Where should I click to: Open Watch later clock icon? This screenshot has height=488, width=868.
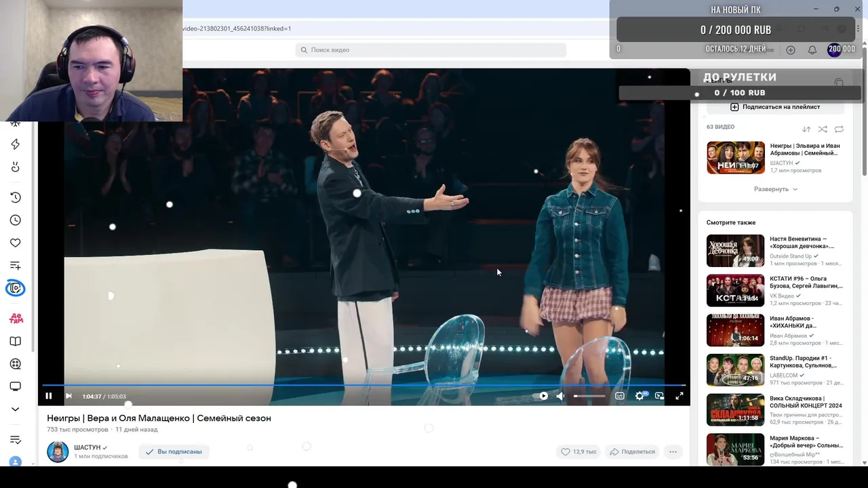16,220
